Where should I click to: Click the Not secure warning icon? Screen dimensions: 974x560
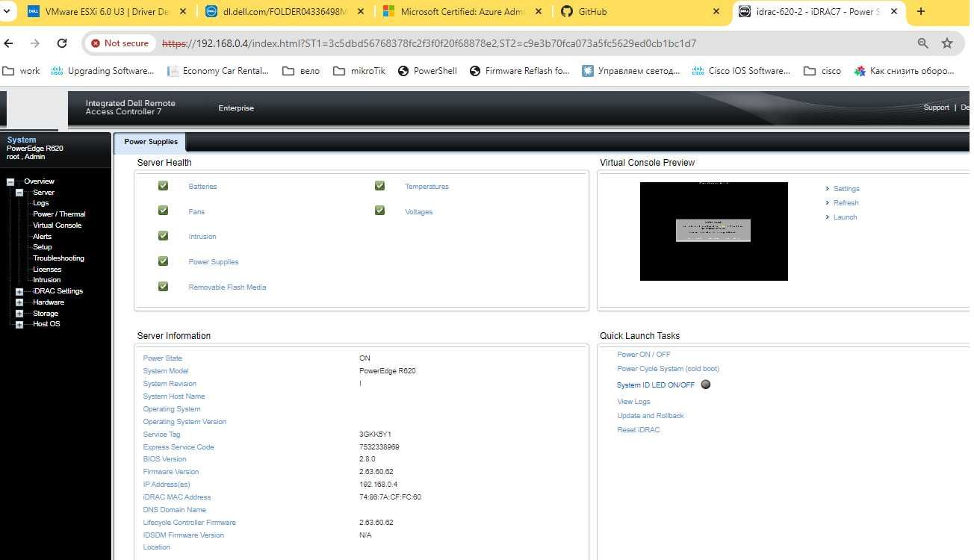click(96, 43)
